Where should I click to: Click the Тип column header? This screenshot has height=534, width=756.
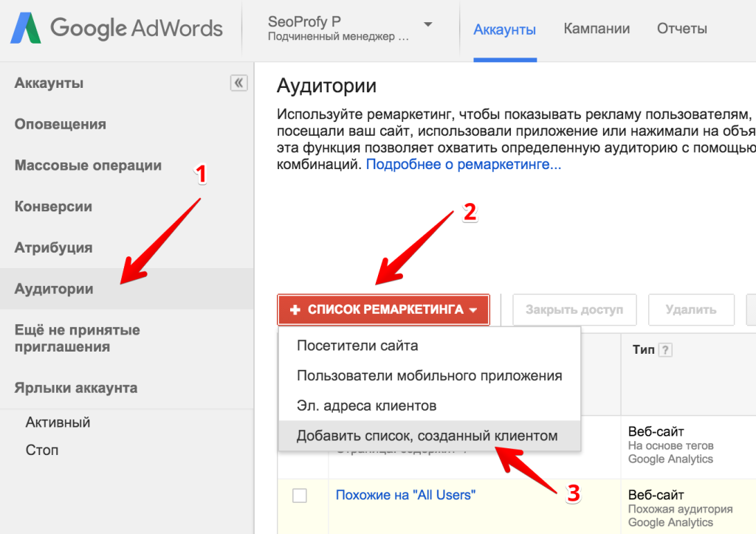click(x=643, y=350)
